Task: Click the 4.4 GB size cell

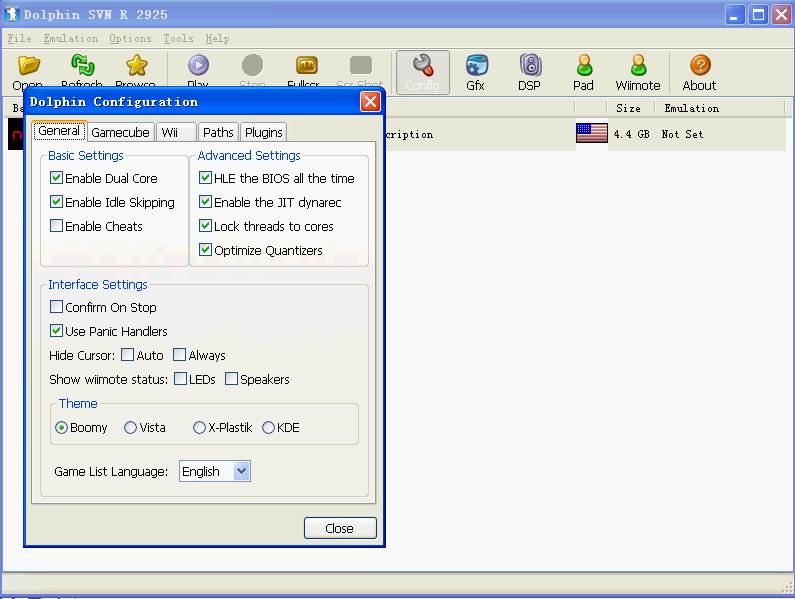Action: [x=631, y=134]
